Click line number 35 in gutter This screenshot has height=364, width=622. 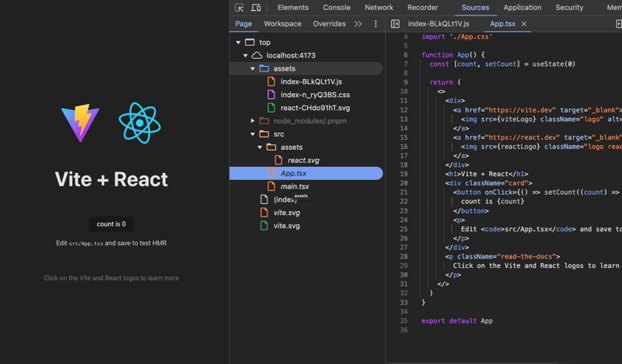(403, 321)
